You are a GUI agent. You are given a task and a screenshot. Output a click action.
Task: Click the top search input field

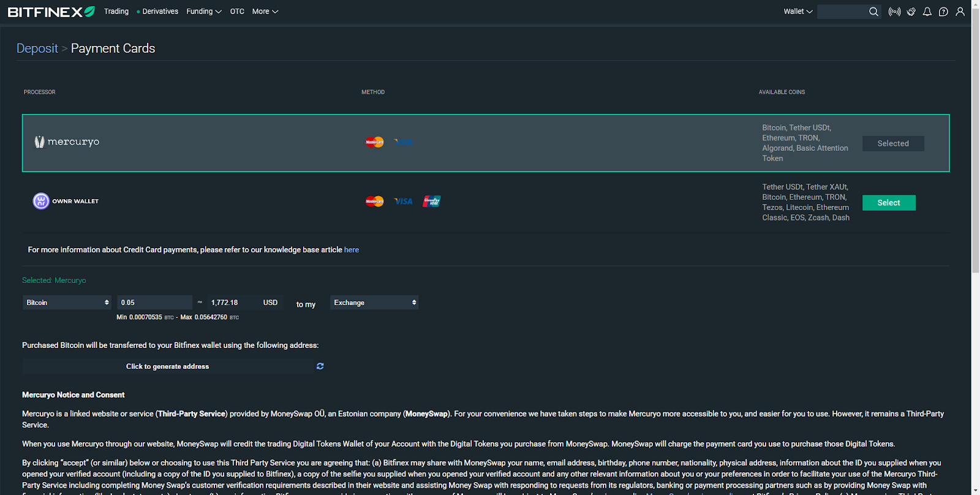(x=842, y=12)
